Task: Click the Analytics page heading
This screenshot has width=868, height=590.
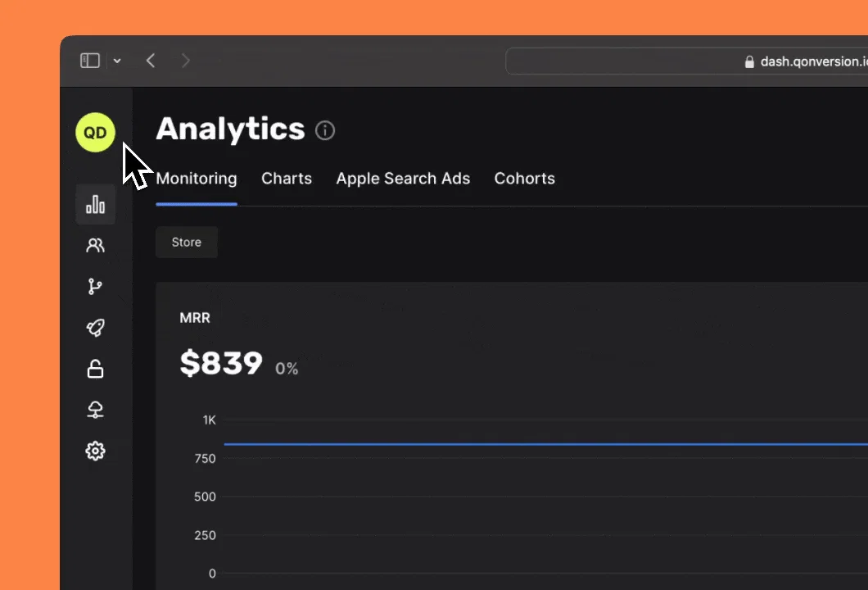Action: tap(230, 129)
